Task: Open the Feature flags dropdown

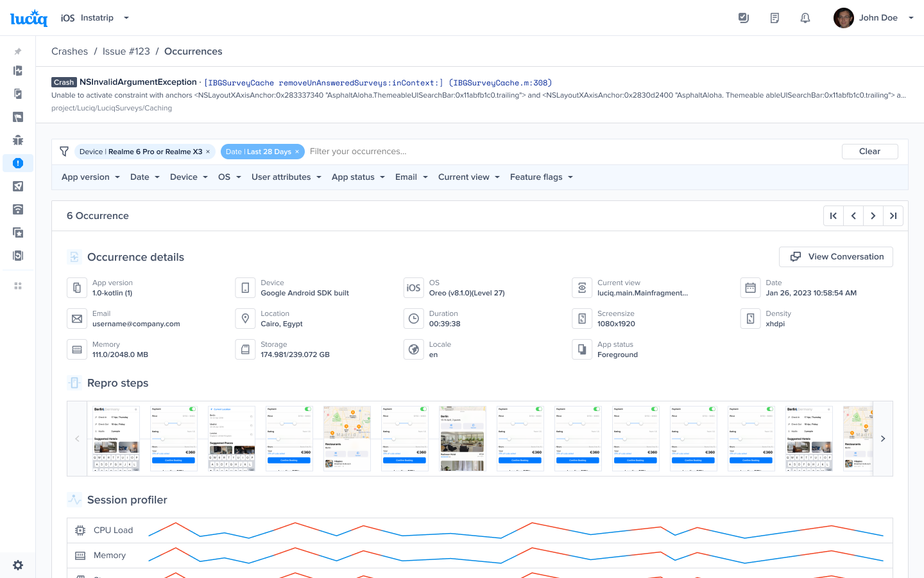Action: [x=541, y=177]
